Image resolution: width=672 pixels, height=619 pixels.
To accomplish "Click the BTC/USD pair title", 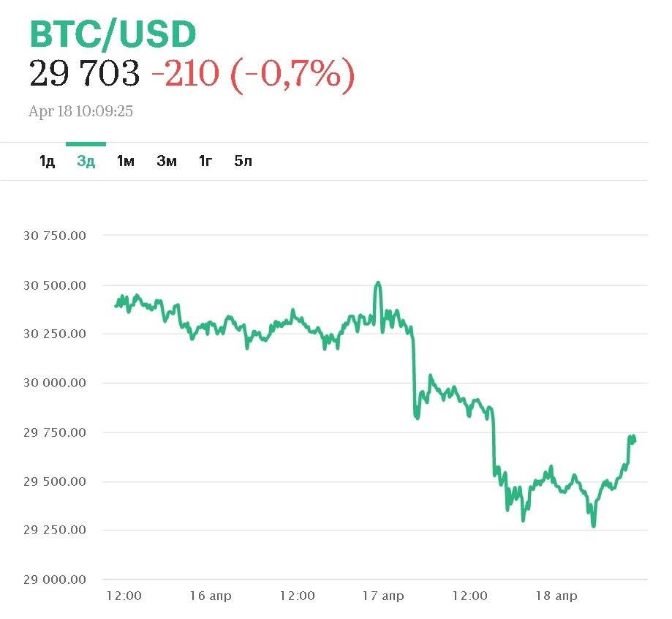I will (x=113, y=34).
